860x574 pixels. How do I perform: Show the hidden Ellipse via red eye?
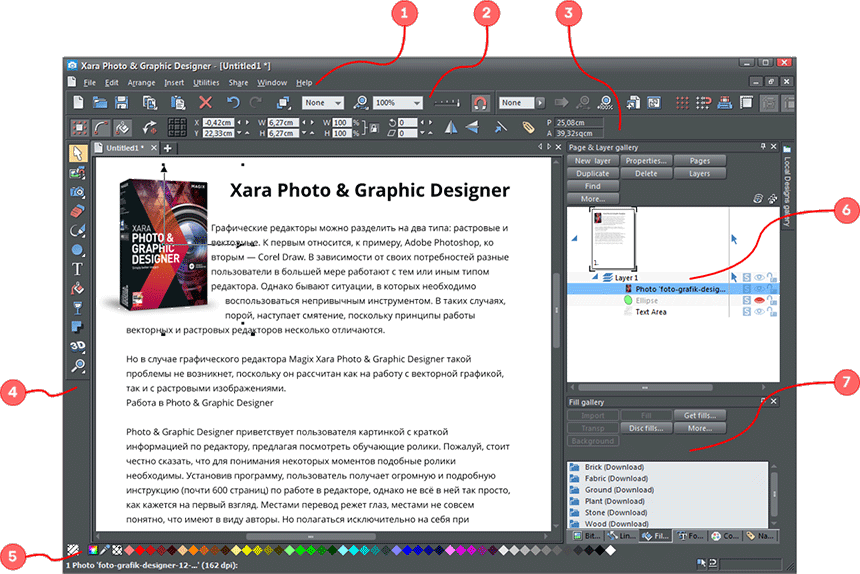759,300
